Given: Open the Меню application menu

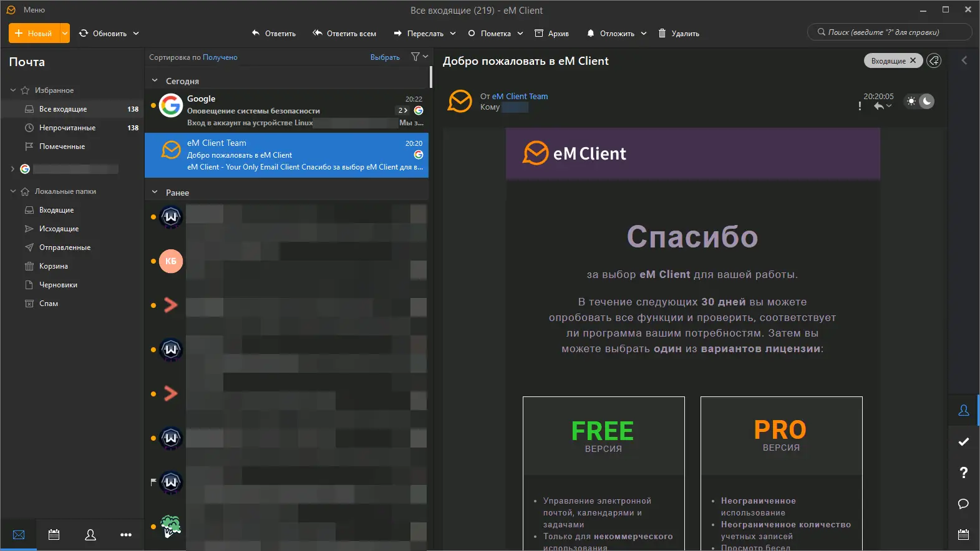Looking at the screenshot, I should tap(34, 10).
